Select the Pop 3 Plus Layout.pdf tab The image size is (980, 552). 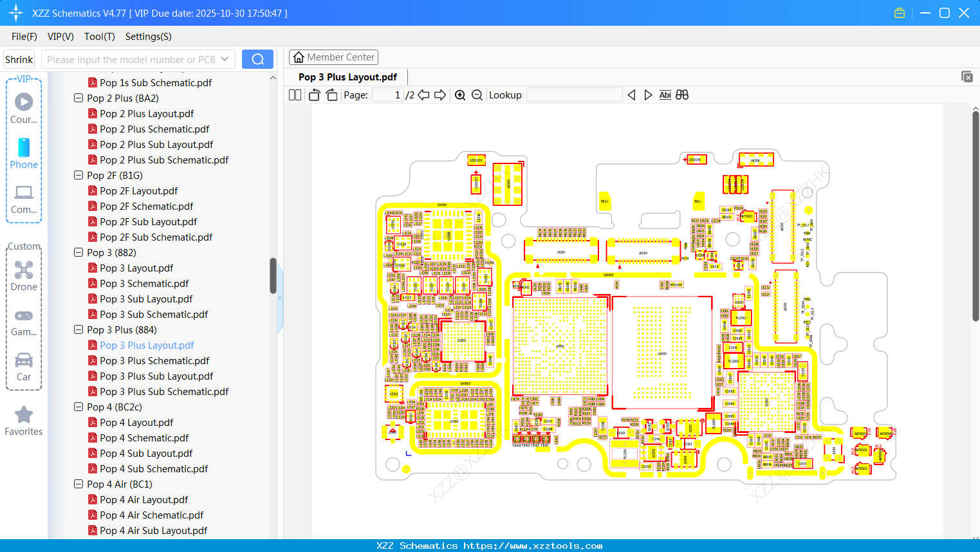click(347, 77)
